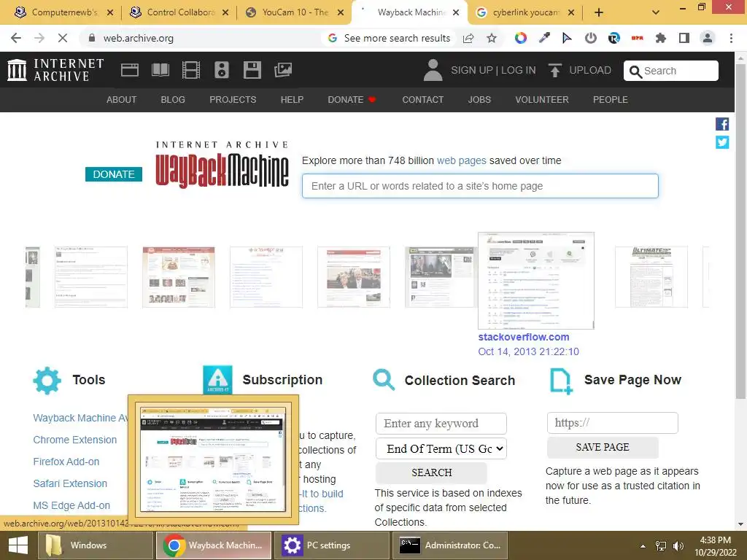Open PC settings taskbar button
The height and width of the screenshot is (560, 747).
[x=332, y=545]
